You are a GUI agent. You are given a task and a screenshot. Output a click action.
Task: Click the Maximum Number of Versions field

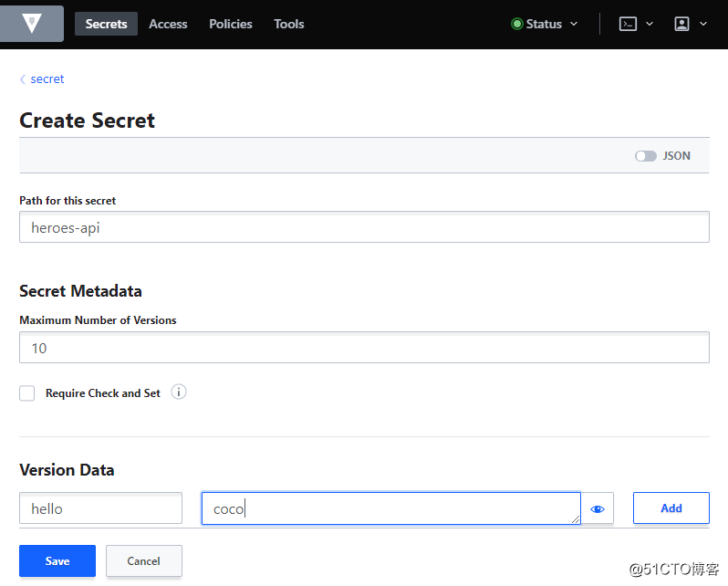point(364,347)
